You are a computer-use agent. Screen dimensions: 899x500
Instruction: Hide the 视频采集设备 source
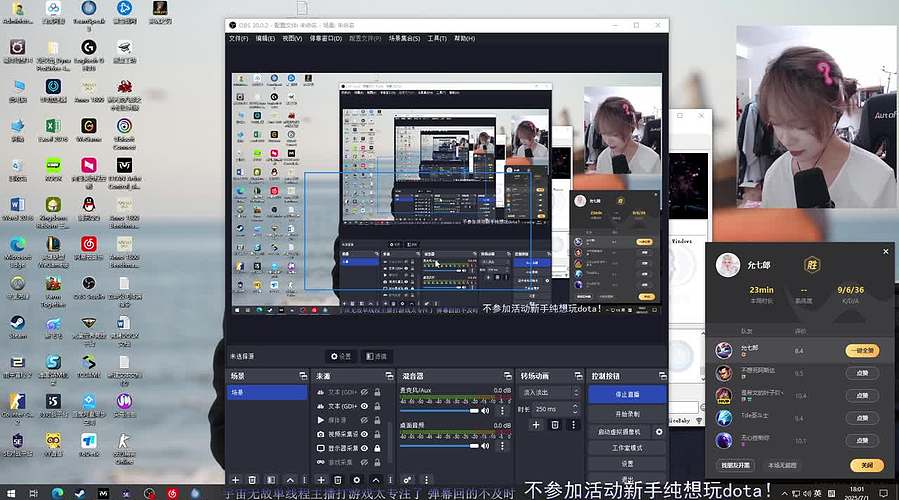364,434
